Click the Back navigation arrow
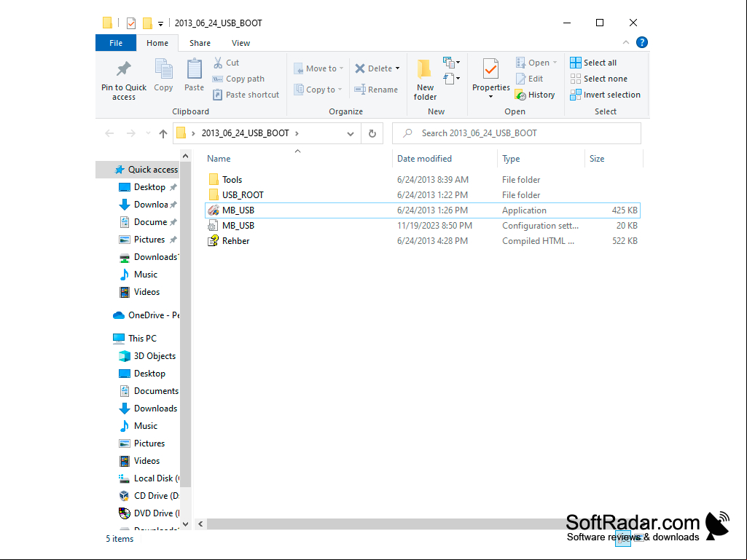The image size is (747, 560). click(x=109, y=133)
